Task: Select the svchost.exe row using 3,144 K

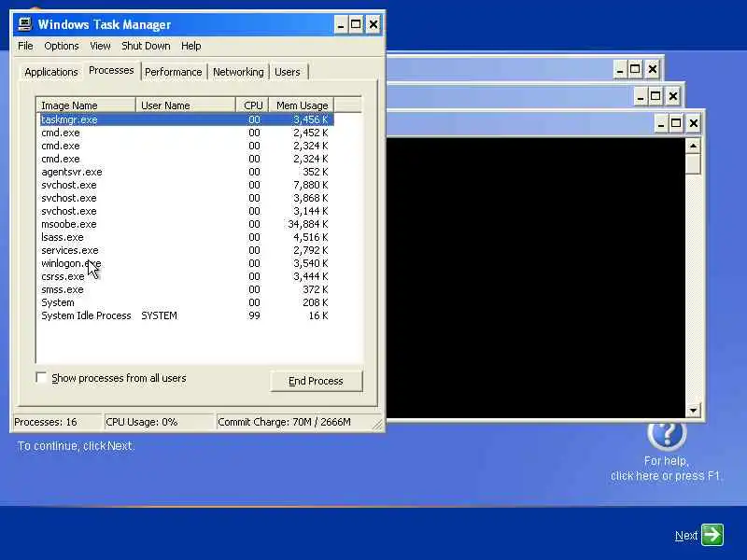Action: pos(186,211)
